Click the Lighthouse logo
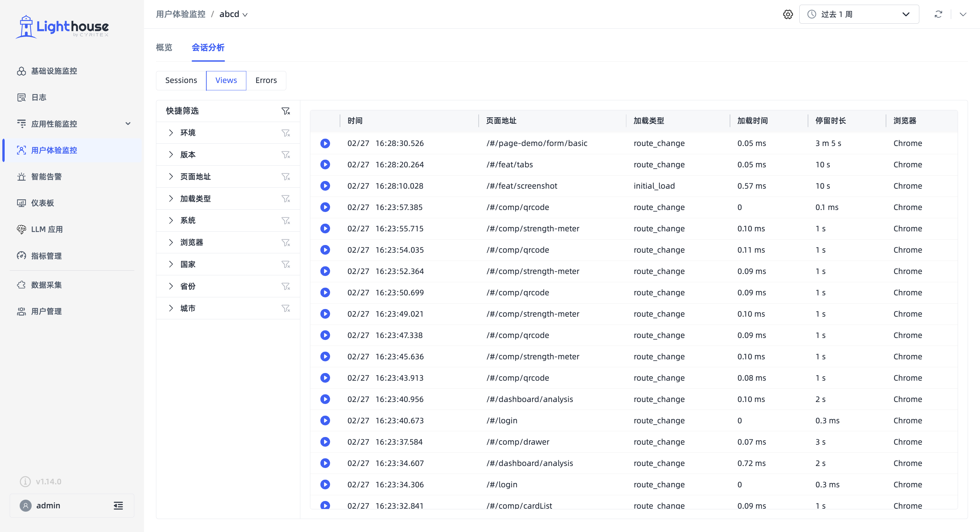 pos(62,27)
